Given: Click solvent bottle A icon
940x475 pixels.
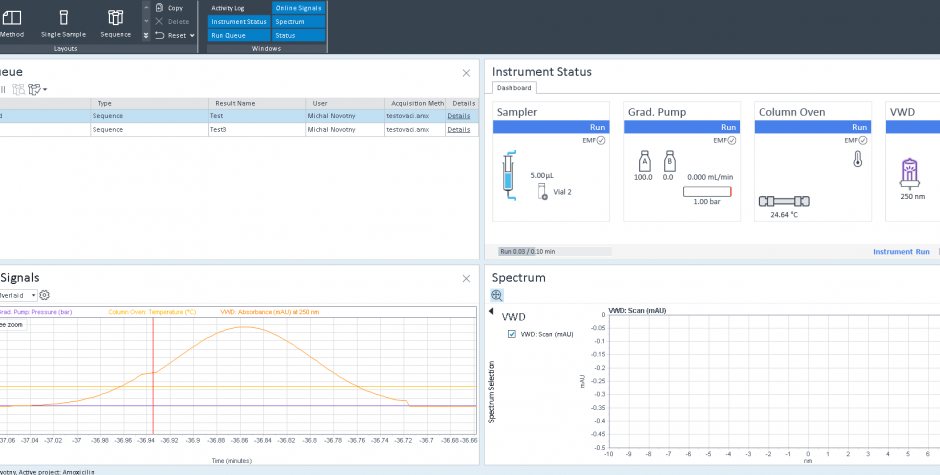Looking at the screenshot, I should (645, 161).
